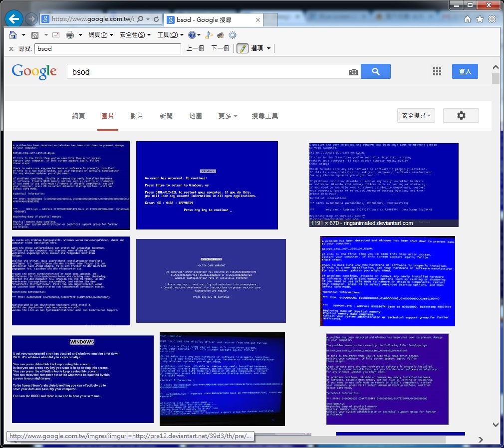Click the Google logo

34,71
